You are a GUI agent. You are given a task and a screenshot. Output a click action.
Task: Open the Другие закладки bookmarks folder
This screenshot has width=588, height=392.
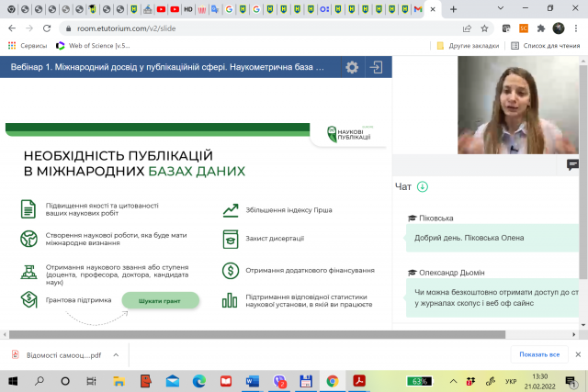click(x=468, y=46)
